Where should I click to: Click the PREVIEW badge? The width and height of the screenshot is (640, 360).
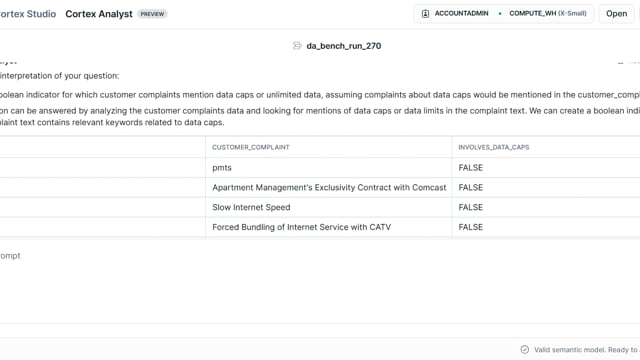coord(152,14)
